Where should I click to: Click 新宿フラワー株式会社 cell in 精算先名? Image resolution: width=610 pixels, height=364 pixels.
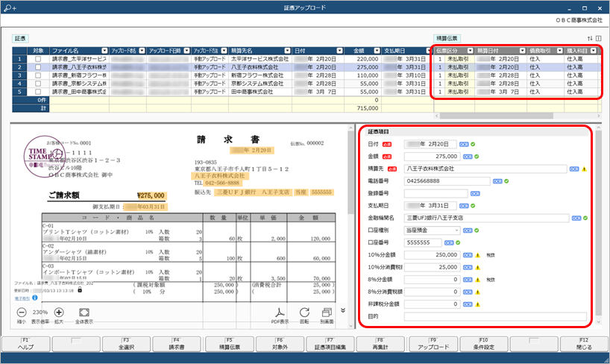click(260, 75)
